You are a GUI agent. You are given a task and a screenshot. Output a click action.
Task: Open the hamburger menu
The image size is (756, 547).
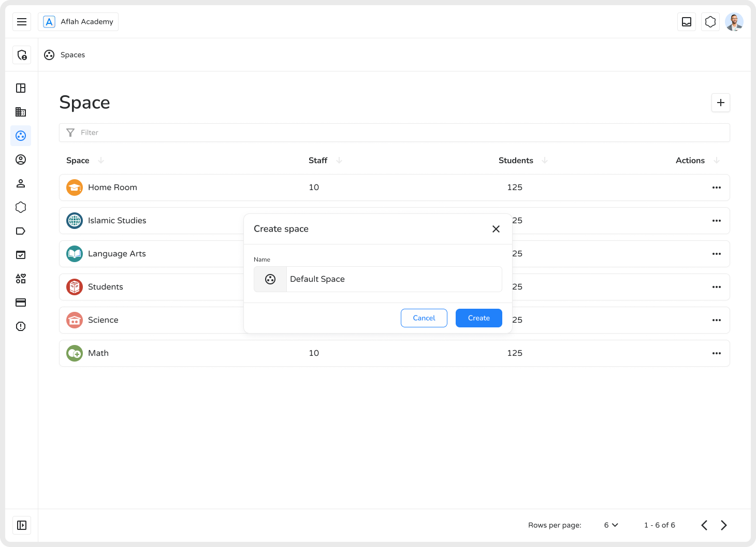point(22,22)
